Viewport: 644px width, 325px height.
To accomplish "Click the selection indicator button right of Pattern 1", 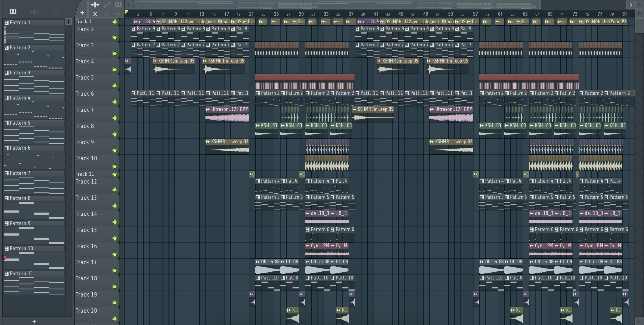I will pos(68,22).
